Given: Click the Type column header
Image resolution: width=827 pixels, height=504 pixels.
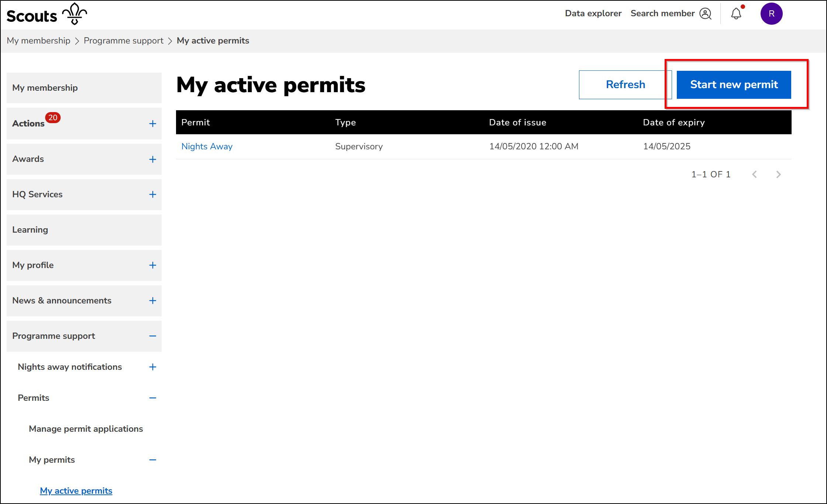Looking at the screenshot, I should [345, 122].
